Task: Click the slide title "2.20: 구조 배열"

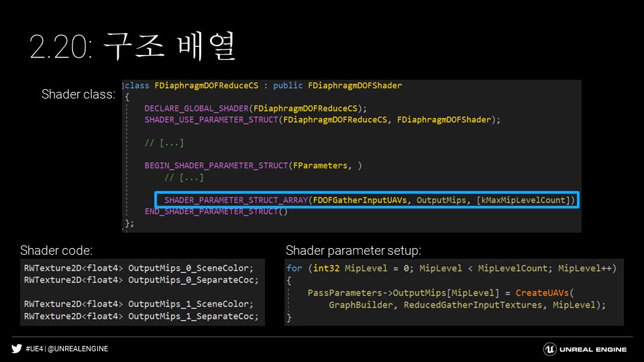Action: pyautogui.click(x=132, y=46)
